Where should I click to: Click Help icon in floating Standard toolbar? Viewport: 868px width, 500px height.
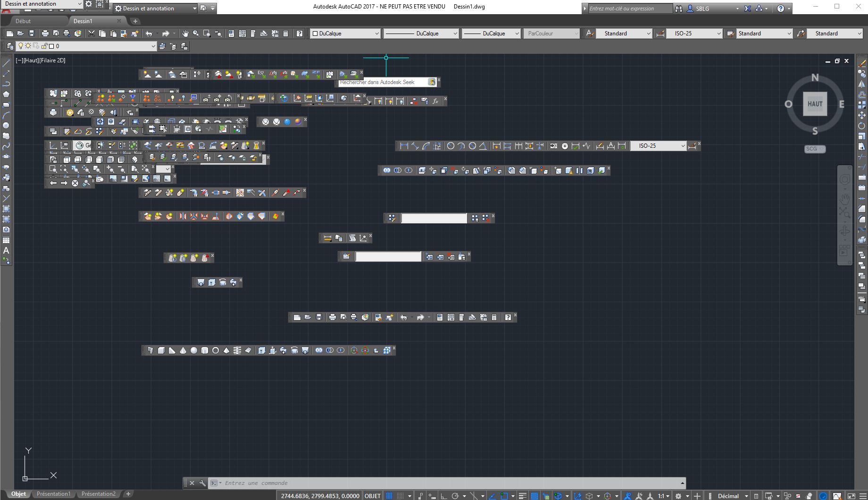[x=508, y=317]
